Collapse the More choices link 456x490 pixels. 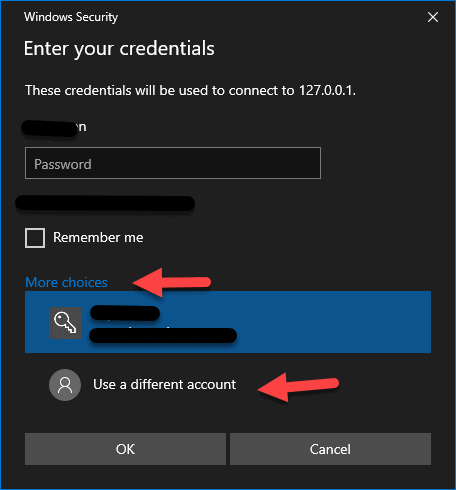pyautogui.click(x=66, y=282)
